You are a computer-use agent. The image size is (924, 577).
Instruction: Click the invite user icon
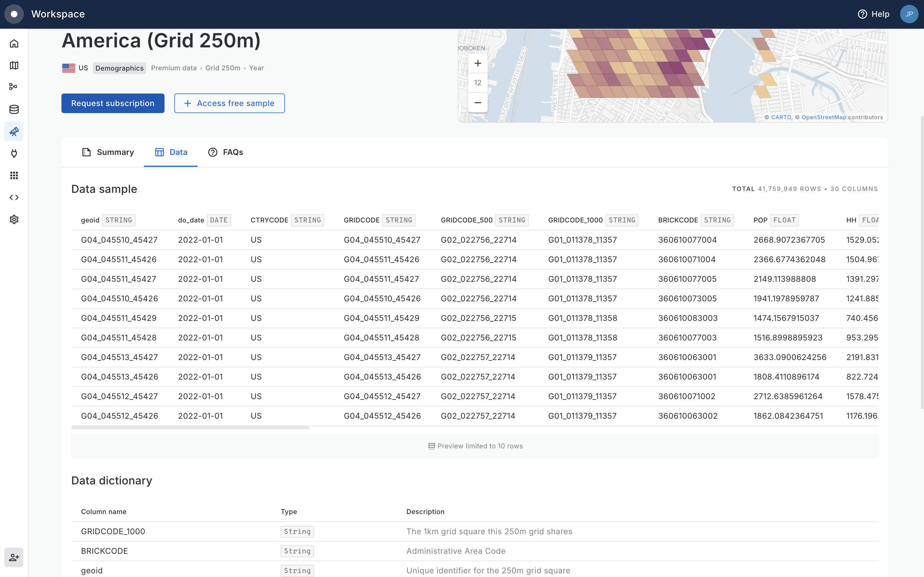click(14, 557)
